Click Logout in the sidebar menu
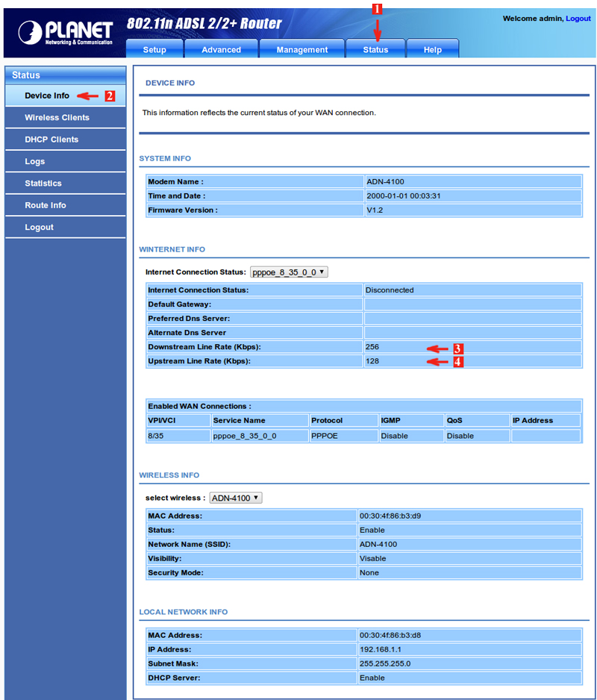This screenshot has height=700, width=597. coord(65,227)
